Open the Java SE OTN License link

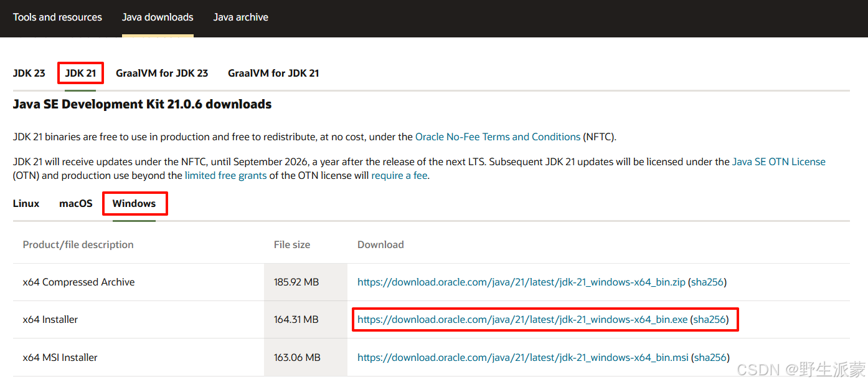(779, 161)
